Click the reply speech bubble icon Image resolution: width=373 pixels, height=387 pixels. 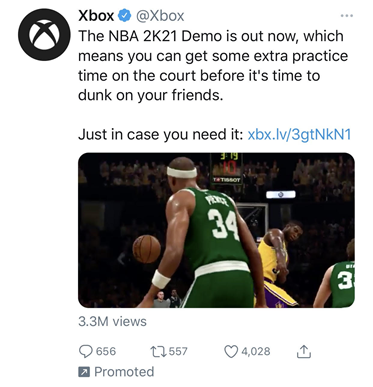[85, 351]
